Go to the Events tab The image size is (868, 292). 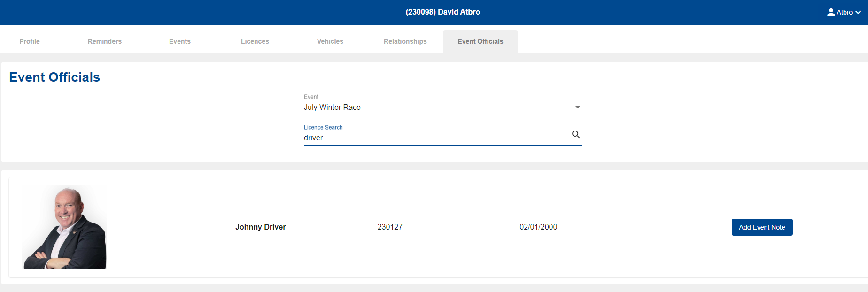point(180,41)
